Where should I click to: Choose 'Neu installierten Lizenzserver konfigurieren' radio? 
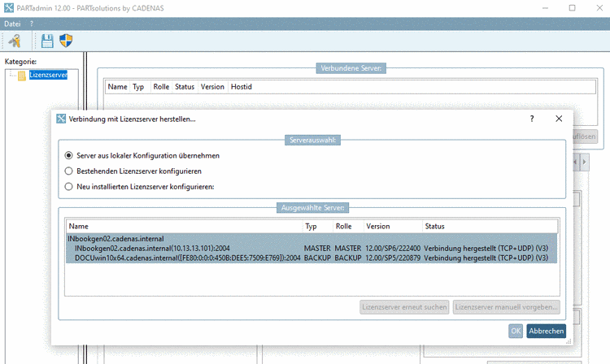68,186
